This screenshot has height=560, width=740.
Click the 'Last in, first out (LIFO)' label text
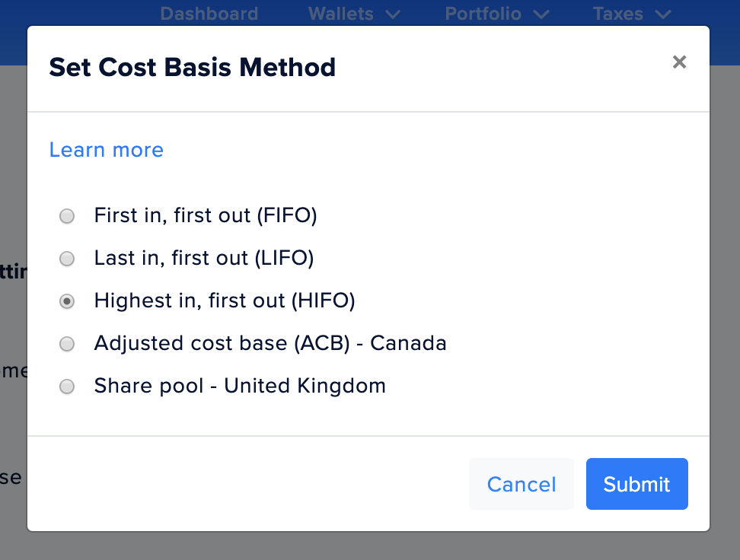[204, 258]
